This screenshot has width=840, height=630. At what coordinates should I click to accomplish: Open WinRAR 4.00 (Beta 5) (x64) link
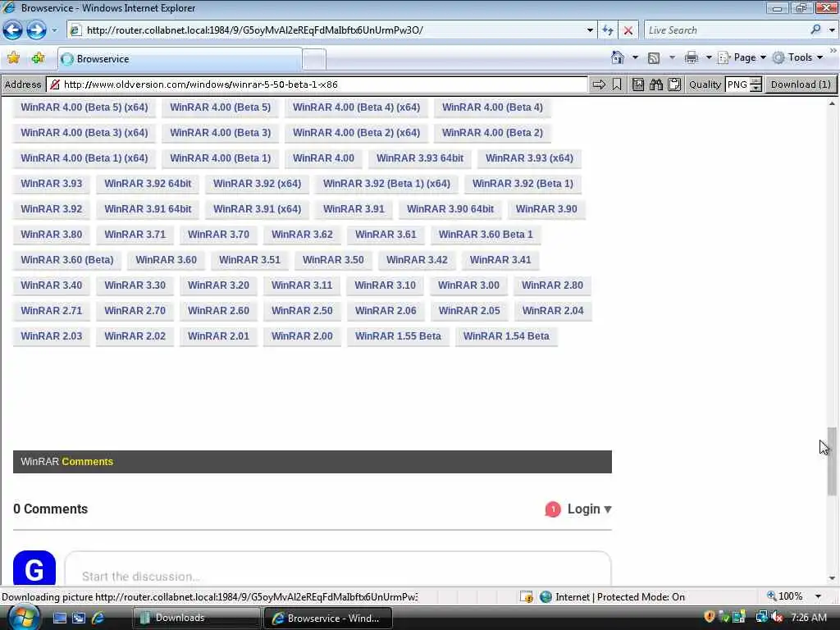click(x=84, y=107)
